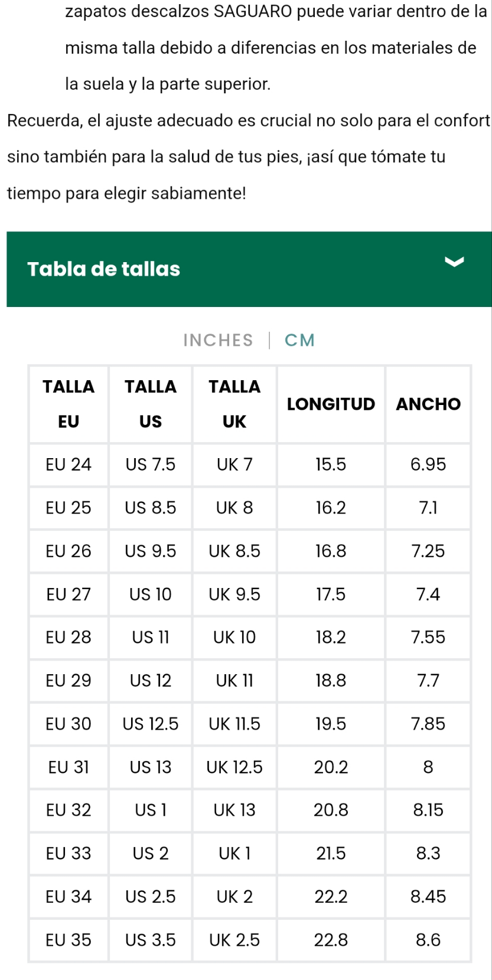
Task: Select the EU 29 size cell
Action: point(69,681)
